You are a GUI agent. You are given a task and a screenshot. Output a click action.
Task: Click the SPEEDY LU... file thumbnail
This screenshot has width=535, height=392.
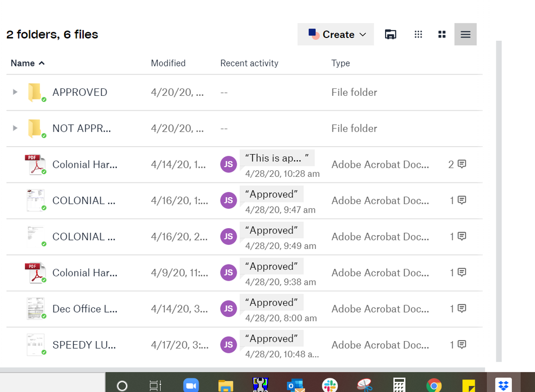tap(35, 344)
